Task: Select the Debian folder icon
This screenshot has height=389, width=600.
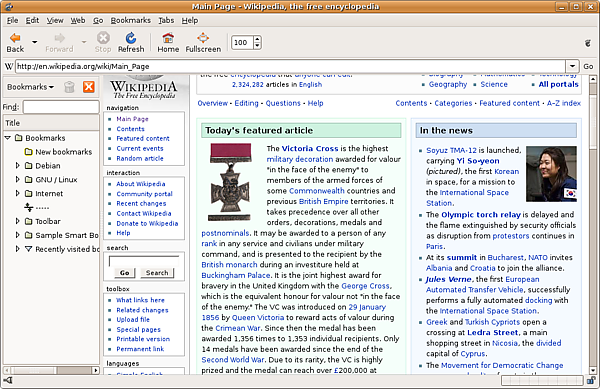Action: 28,166
